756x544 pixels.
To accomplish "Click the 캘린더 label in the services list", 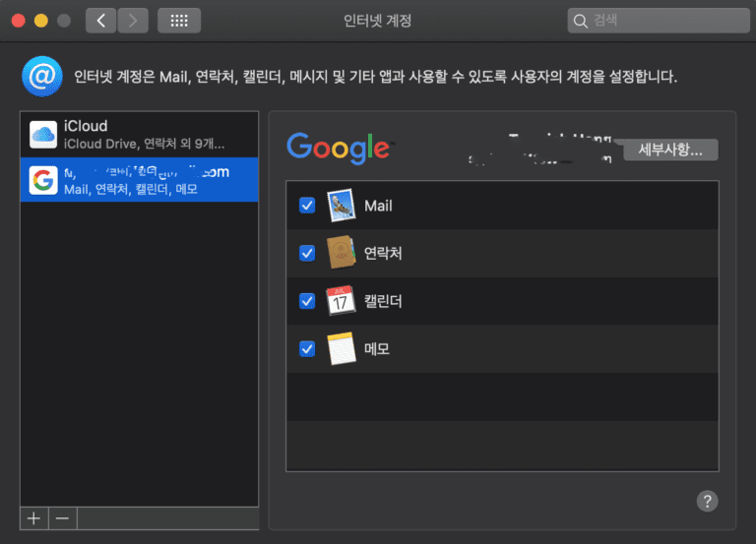I will (x=383, y=301).
